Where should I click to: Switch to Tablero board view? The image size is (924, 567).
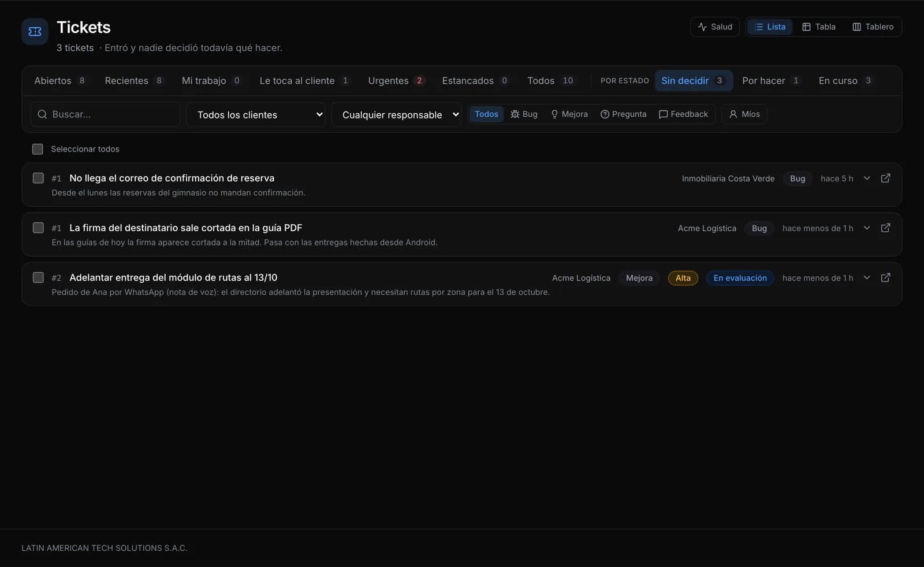coord(873,27)
